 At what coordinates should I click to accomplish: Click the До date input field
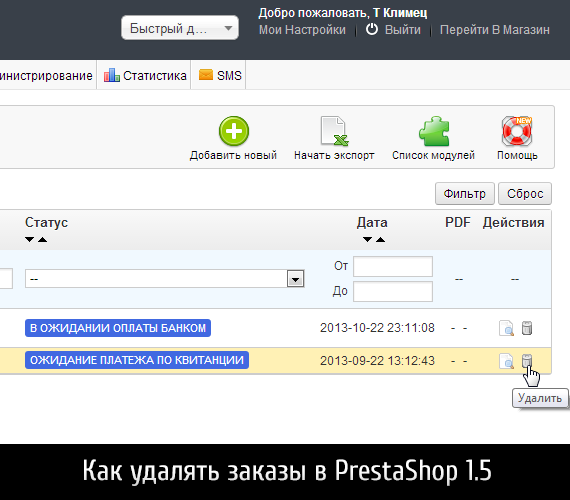tap(393, 291)
